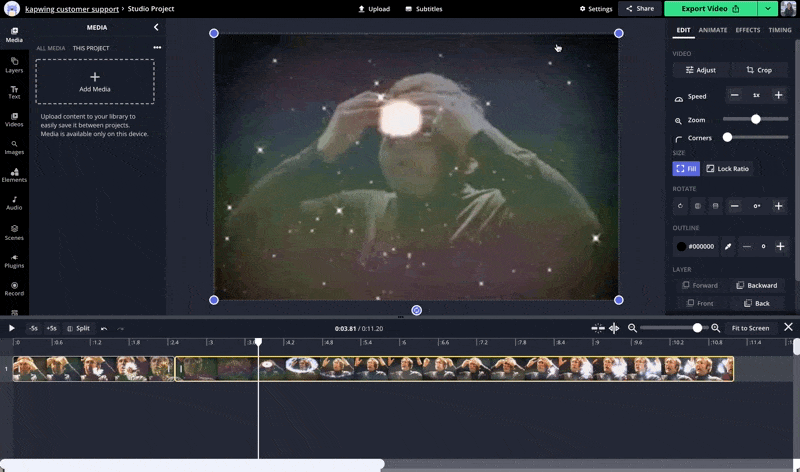
Task: Toggle the Lock Ratio option
Action: coord(728,168)
